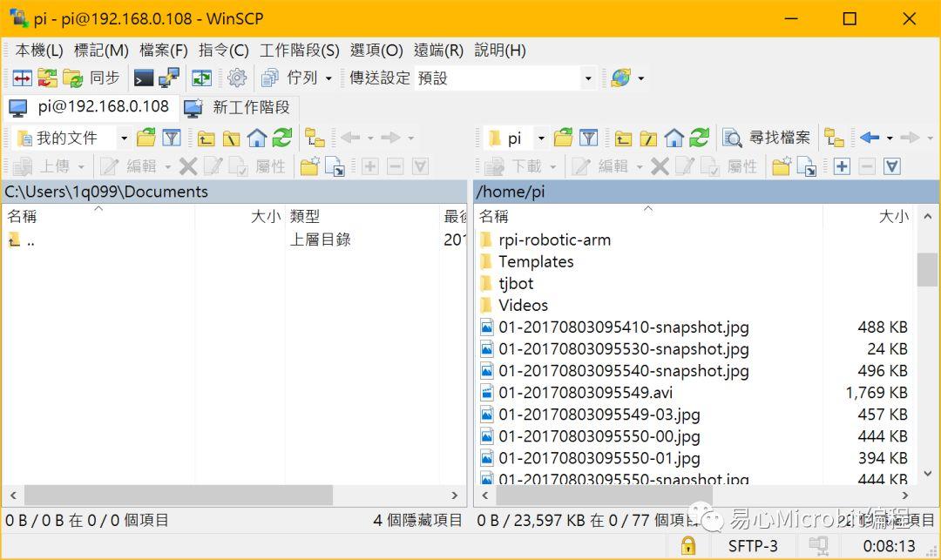Click the globe update icon
The image size is (941, 560).
coord(620,78)
